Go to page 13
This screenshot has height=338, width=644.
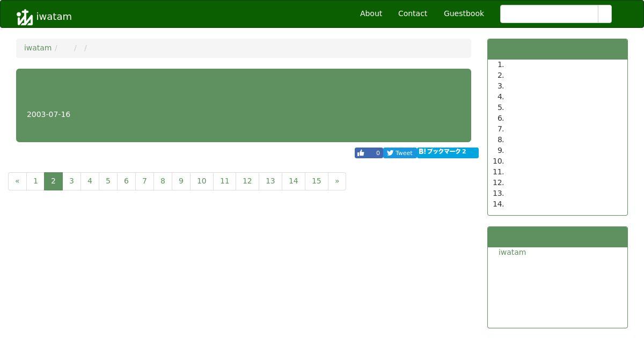tap(270, 181)
